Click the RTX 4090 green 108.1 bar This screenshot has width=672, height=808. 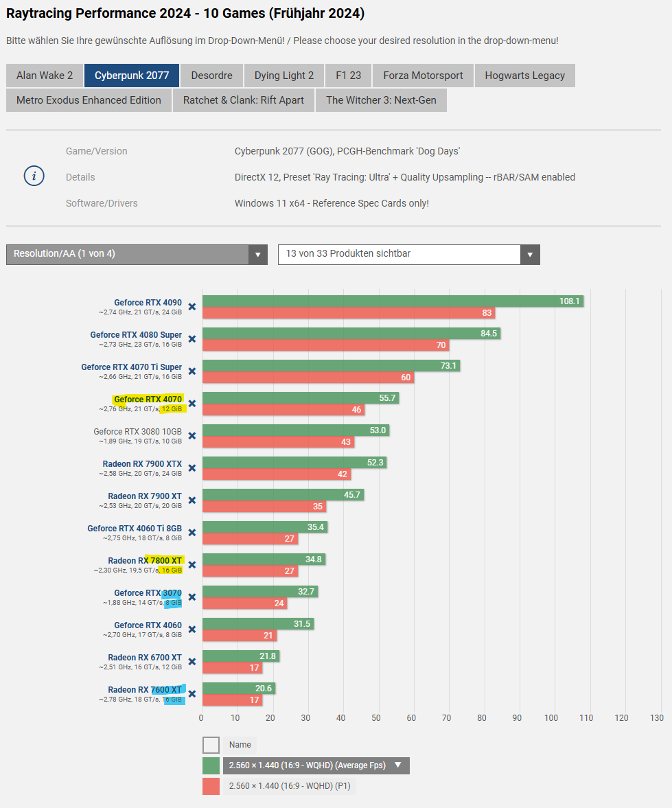pos(393,301)
